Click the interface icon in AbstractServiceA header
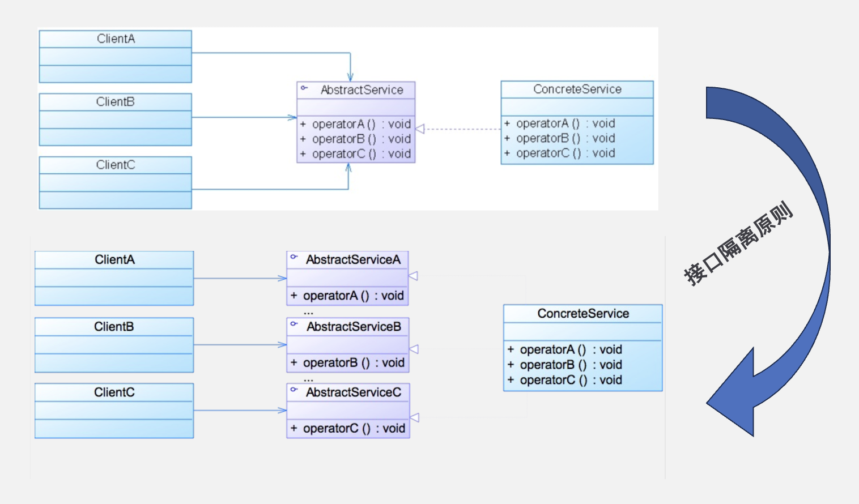 [x=294, y=257]
